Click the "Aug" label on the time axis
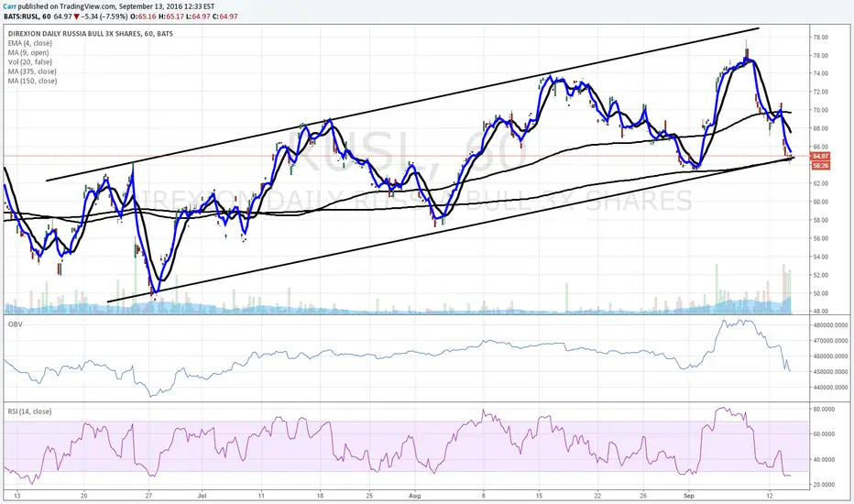The height and width of the screenshot is (504, 854). [x=414, y=496]
